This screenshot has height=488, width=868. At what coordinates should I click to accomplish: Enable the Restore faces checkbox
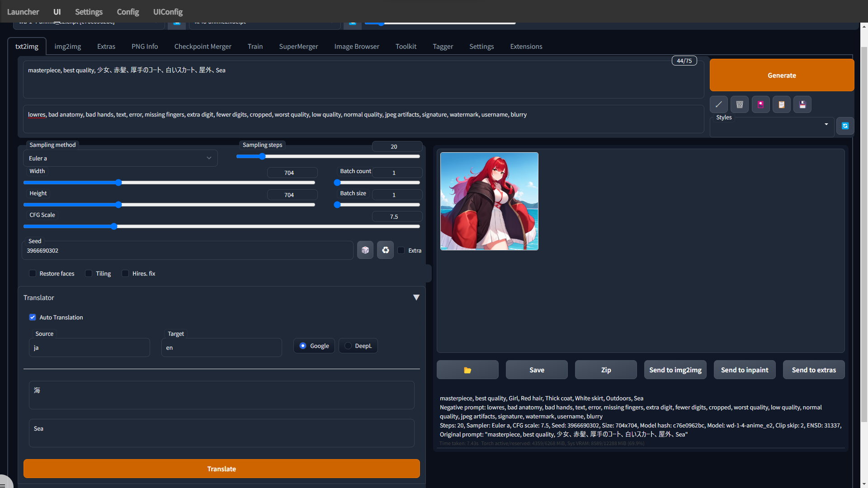(x=33, y=273)
